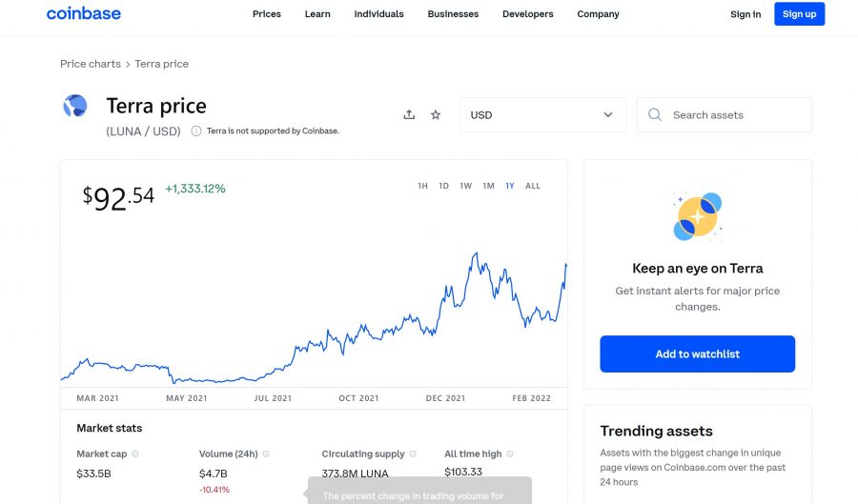Click the DEC 2021 axis label
Image resolution: width=858 pixels, height=504 pixels.
coord(445,398)
